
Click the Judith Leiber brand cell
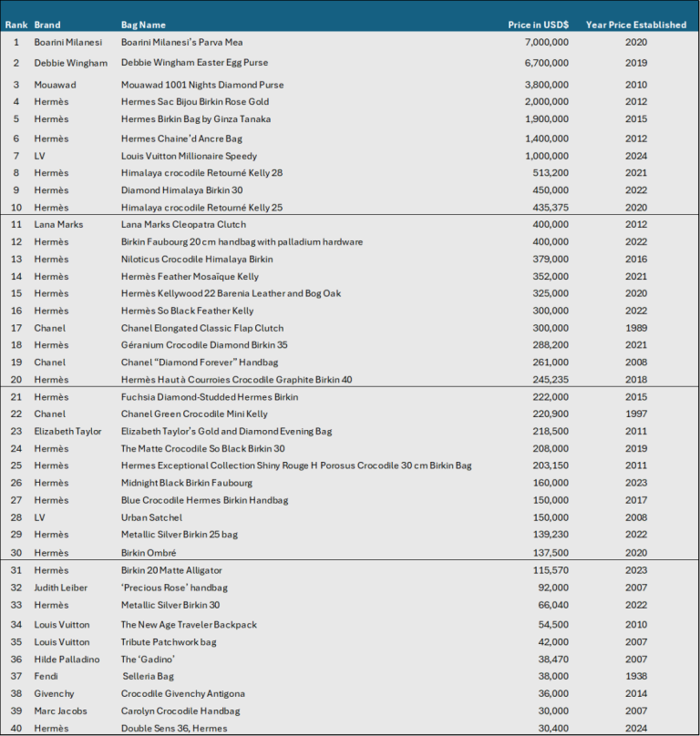coord(60,588)
